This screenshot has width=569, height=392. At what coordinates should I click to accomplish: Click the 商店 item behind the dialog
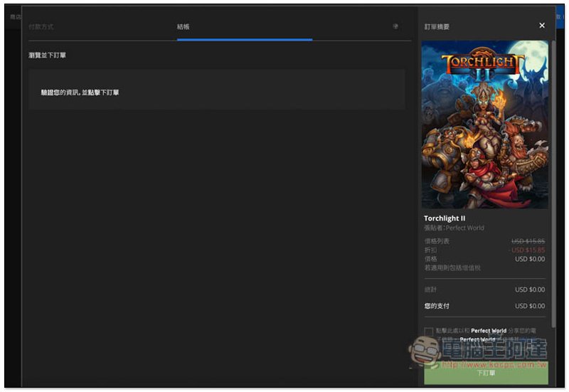tap(14, 16)
